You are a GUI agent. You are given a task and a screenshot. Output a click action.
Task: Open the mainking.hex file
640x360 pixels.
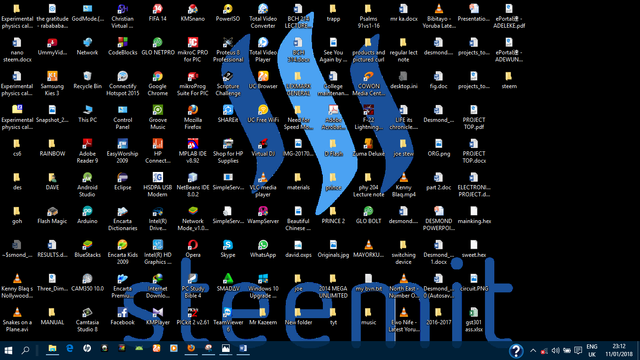point(473,215)
